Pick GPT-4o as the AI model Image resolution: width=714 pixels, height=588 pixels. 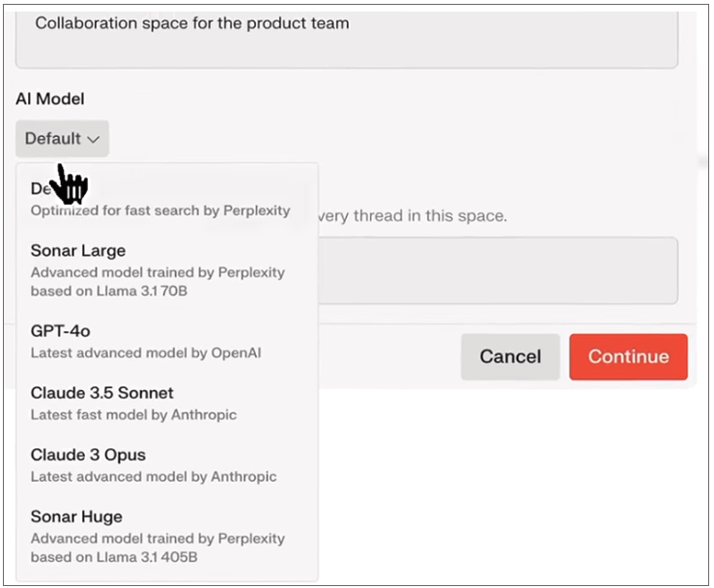click(61, 331)
